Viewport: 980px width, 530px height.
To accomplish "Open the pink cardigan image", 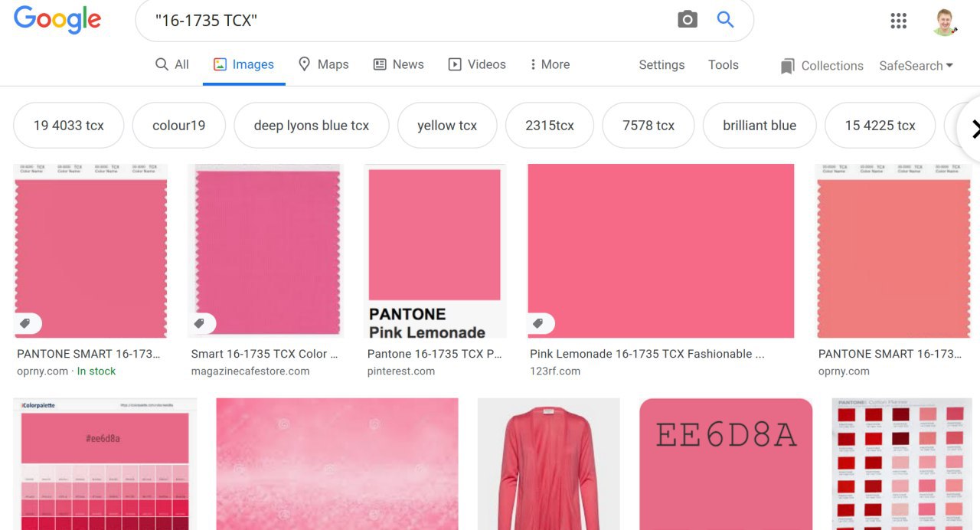I will pos(549,464).
